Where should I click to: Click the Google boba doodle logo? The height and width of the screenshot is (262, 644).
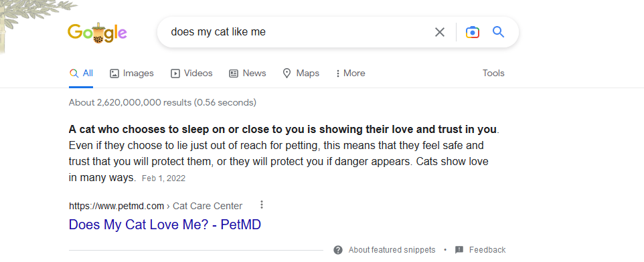click(x=97, y=33)
